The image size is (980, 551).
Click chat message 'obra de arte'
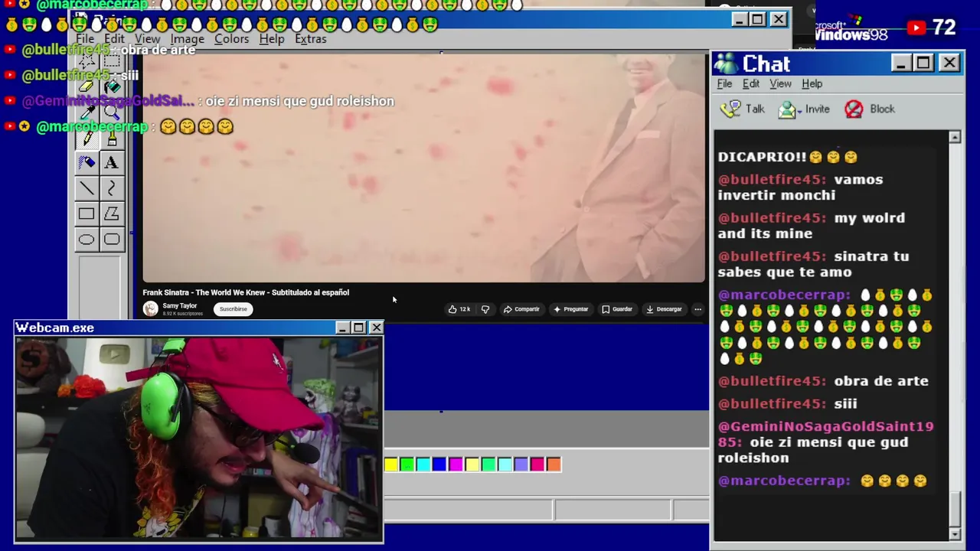click(881, 380)
